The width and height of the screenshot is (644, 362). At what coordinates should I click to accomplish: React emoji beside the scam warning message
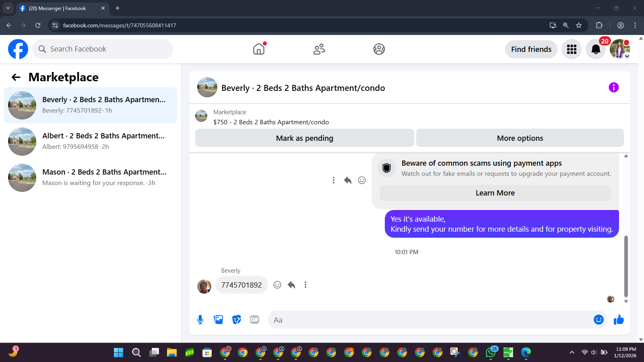(362, 180)
